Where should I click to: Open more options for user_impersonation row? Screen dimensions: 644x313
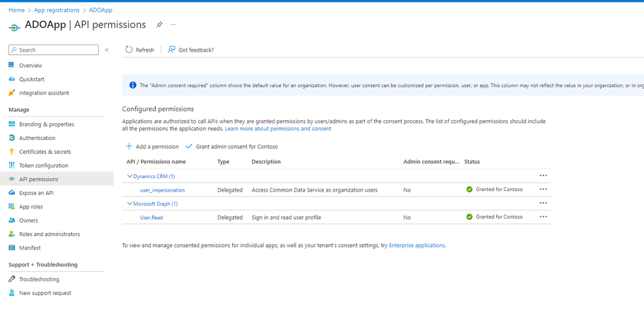tap(543, 189)
